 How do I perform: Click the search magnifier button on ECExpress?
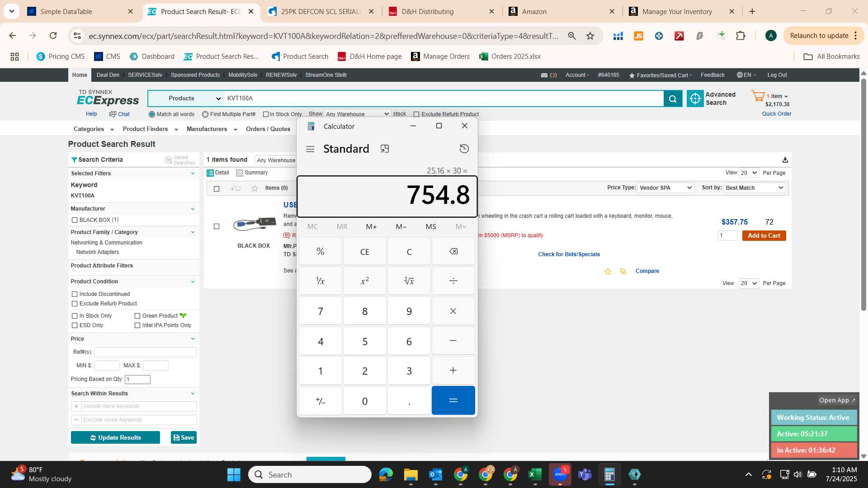point(673,99)
